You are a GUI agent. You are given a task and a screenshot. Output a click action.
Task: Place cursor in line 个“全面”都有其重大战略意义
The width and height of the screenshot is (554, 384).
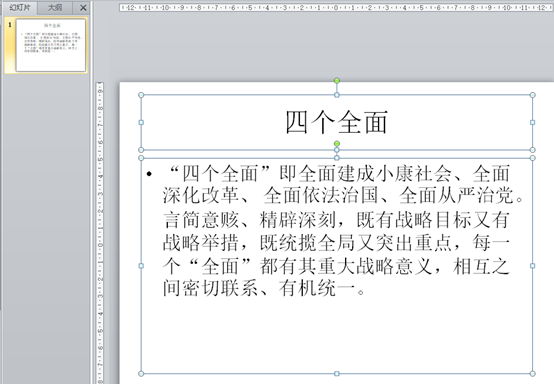(x=336, y=266)
